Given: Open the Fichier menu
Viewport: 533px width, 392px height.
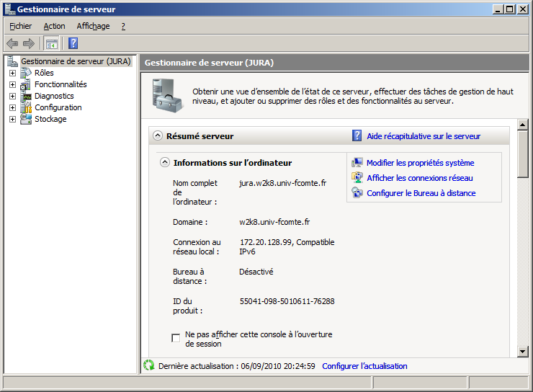Looking at the screenshot, I should pyautogui.click(x=21, y=26).
